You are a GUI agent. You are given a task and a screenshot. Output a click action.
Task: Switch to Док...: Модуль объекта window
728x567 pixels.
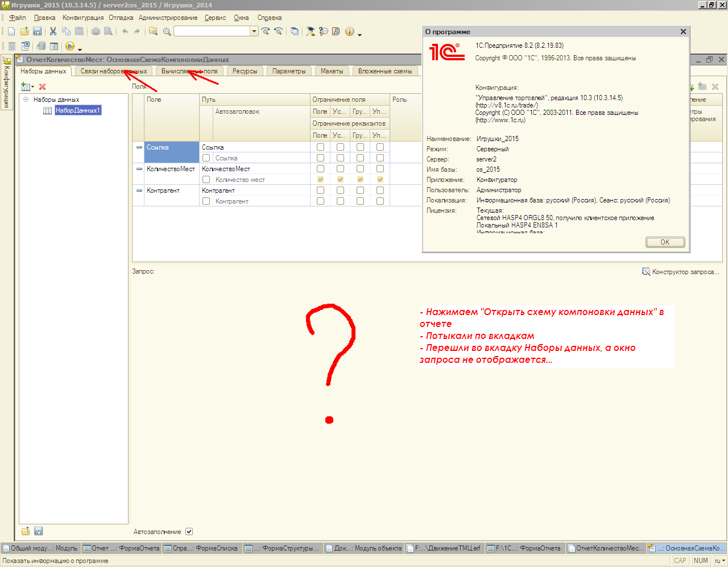[363, 548]
